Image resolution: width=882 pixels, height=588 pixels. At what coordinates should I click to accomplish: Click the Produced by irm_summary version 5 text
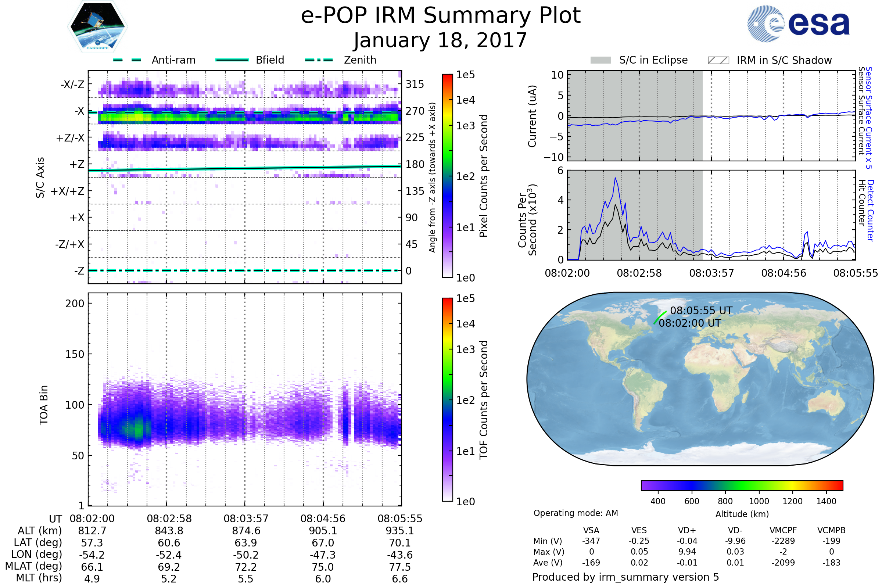pyautogui.click(x=625, y=577)
